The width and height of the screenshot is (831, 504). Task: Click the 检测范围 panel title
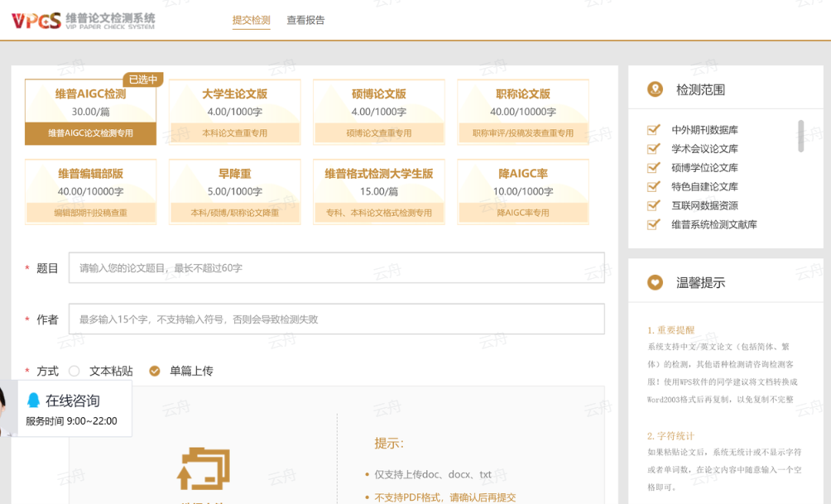pos(700,89)
